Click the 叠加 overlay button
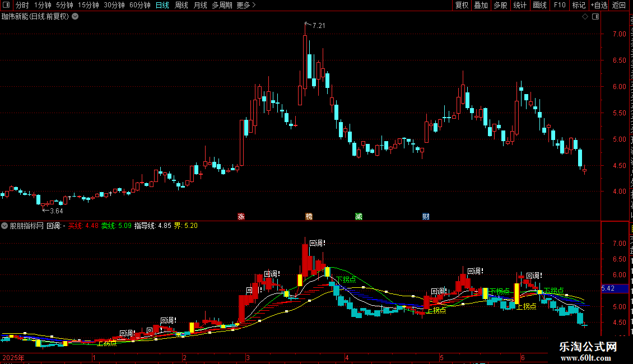633x364 pixels. (481, 5)
